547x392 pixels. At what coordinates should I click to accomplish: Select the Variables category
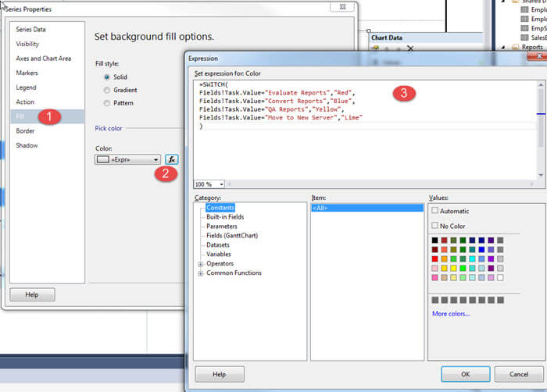coord(218,255)
